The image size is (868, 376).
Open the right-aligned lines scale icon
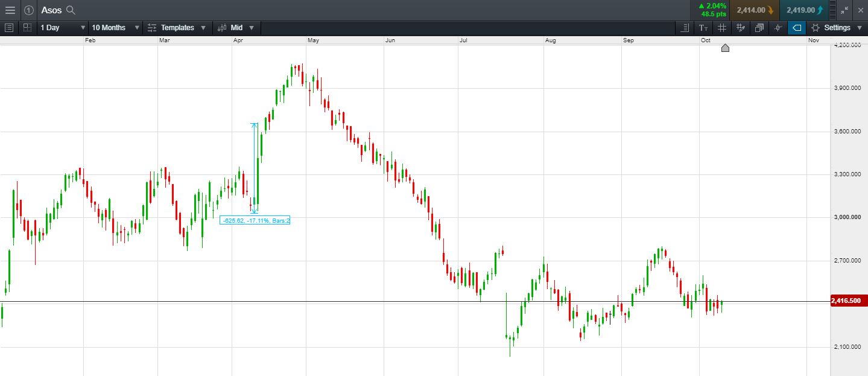click(685, 28)
